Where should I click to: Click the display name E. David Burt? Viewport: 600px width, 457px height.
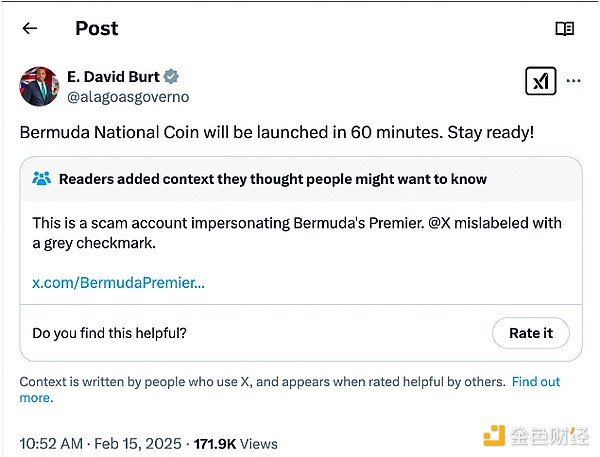112,77
